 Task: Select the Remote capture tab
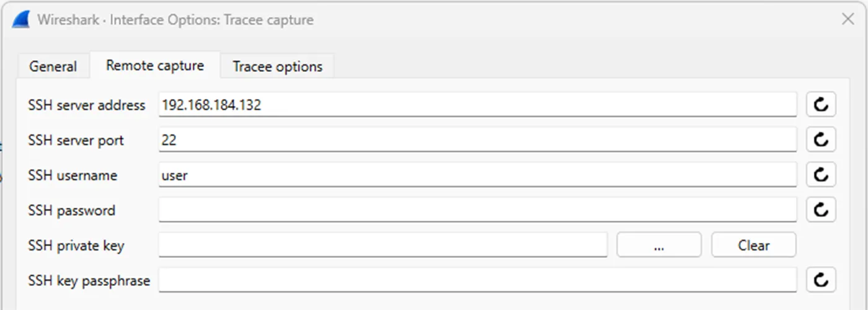pyautogui.click(x=155, y=65)
